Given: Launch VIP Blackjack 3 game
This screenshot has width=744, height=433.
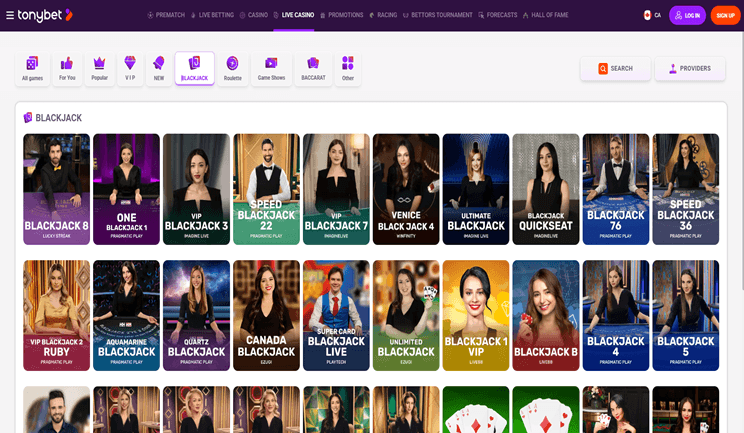Looking at the screenshot, I should (196, 189).
